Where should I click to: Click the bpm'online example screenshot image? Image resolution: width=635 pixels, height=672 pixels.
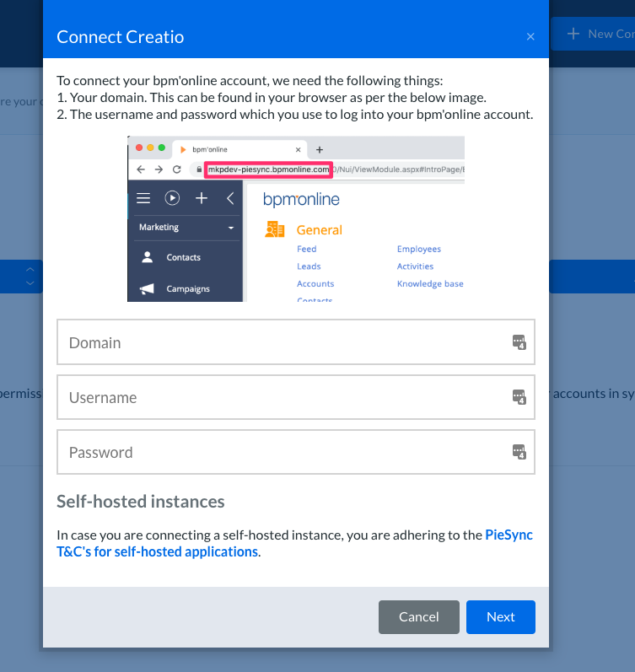(296, 218)
